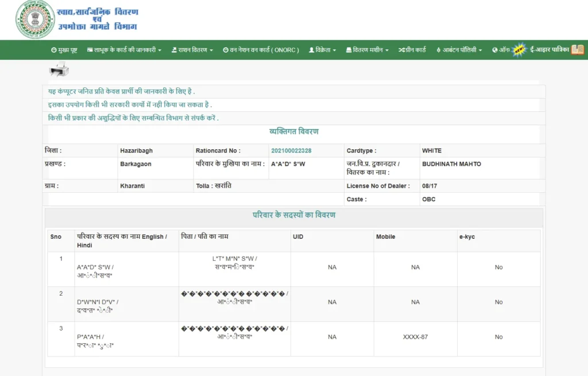Select the district value Hazaribagh
The width and height of the screenshot is (588, 376).
click(136, 151)
